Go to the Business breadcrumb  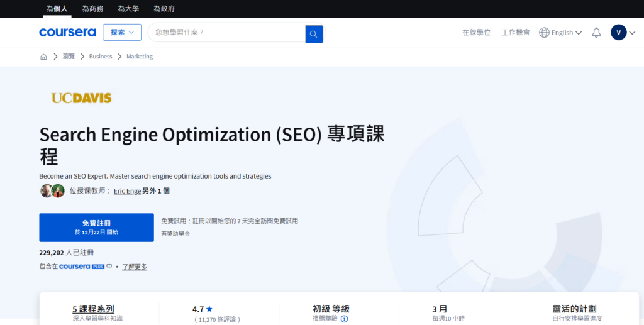pyautogui.click(x=101, y=57)
